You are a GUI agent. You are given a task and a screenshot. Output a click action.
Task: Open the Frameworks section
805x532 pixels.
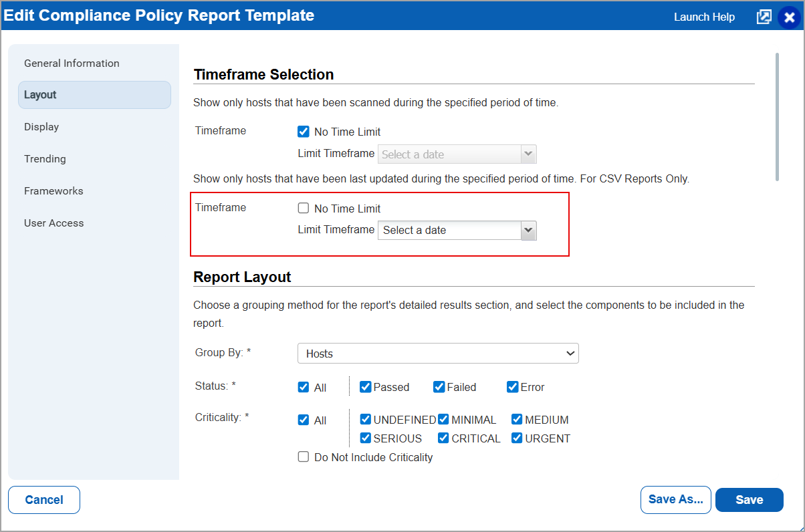(x=53, y=190)
